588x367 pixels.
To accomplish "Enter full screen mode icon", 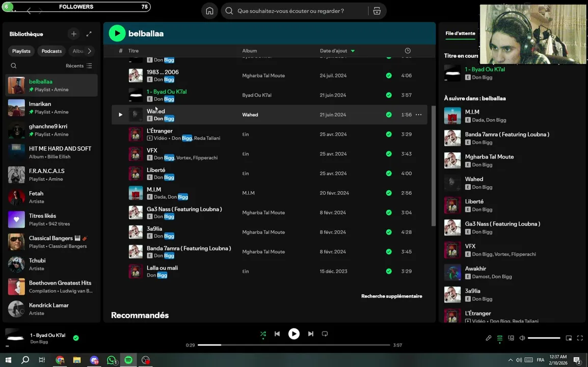I will (x=580, y=338).
